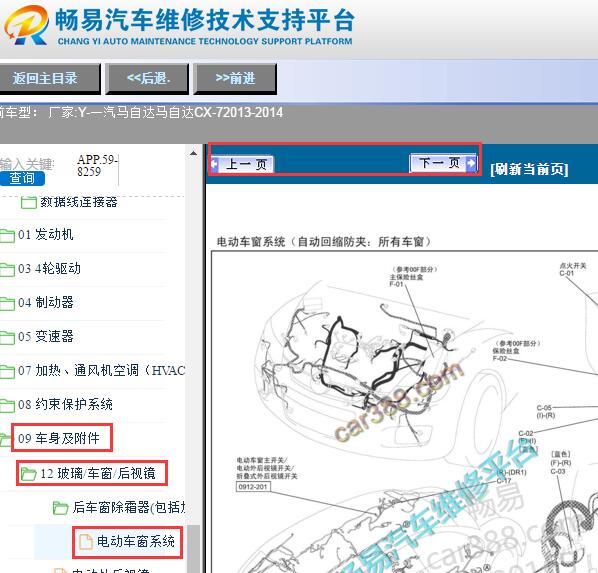This screenshot has height=573, width=598.
Task: Click the left arrow icon on 上一页
Action: point(214,164)
